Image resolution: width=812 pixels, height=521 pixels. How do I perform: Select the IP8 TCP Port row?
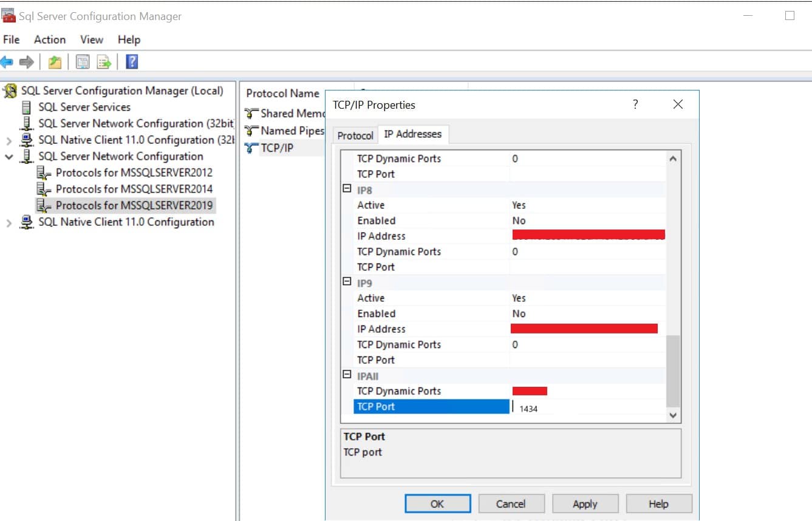(510, 267)
